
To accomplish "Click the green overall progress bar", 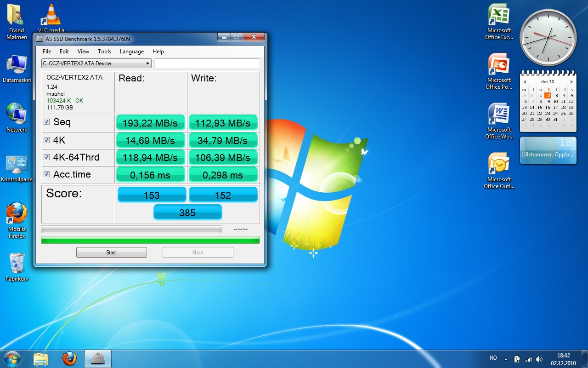I will pos(150,240).
